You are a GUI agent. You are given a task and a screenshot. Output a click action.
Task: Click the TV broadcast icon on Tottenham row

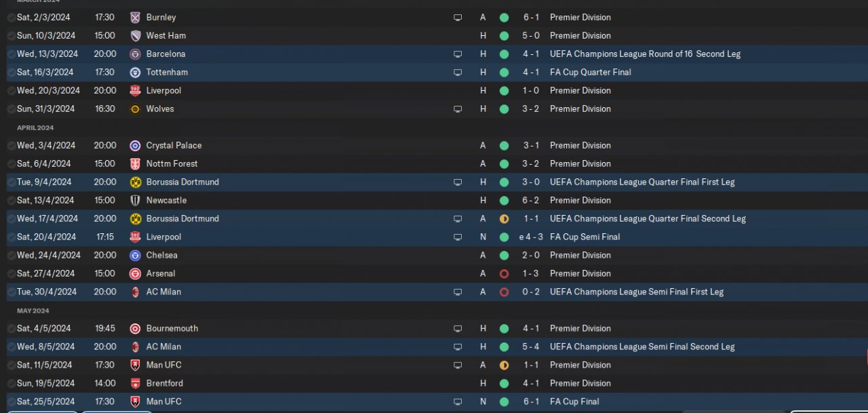click(458, 73)
